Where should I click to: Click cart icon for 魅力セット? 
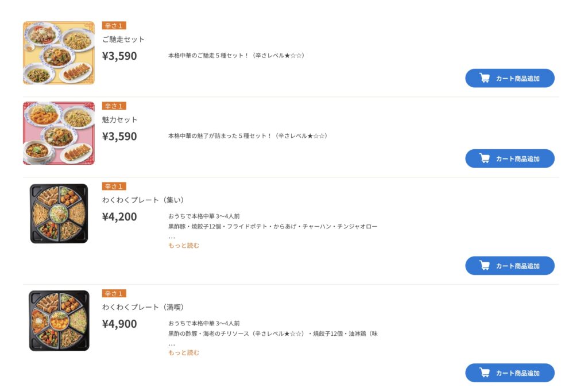(x=485, y=158)
